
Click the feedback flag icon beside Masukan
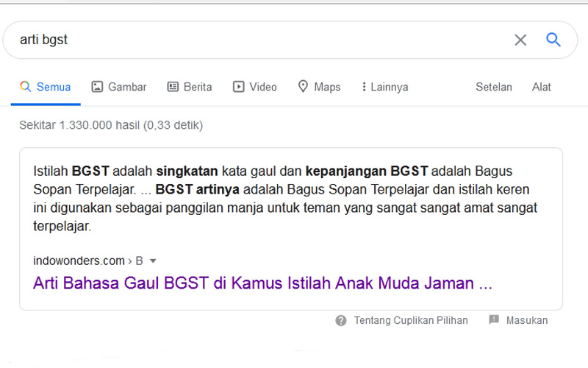(494, 320)
